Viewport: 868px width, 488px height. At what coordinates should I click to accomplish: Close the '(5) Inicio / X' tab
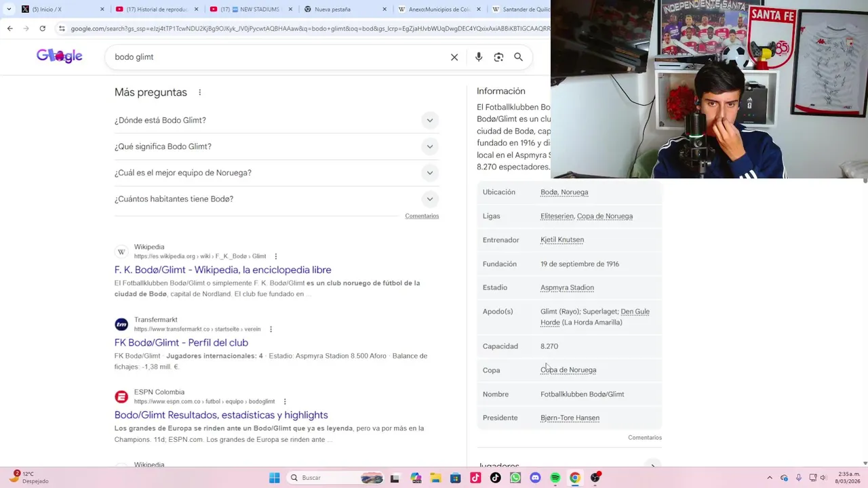pyautogui.click(x=102, y=9)
